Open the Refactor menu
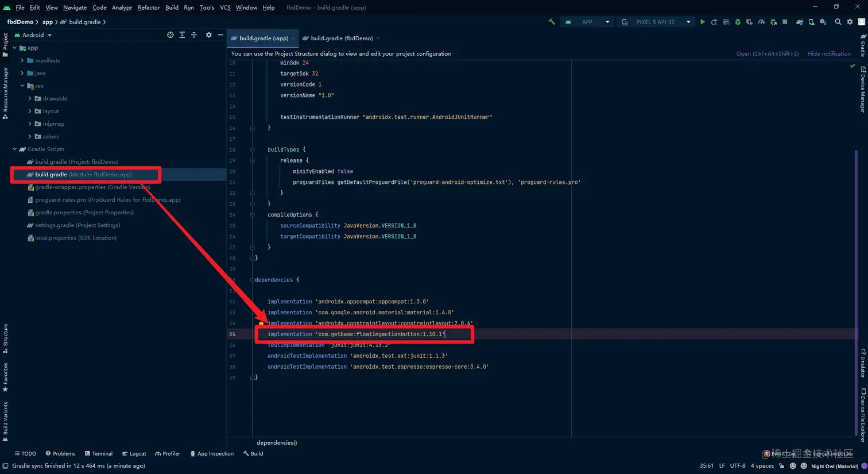 coord(149,7)
